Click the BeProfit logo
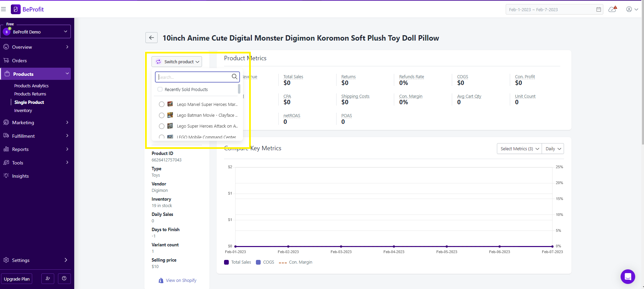The height and width of the screenshot is (289, 644). (x=27, y=9)
